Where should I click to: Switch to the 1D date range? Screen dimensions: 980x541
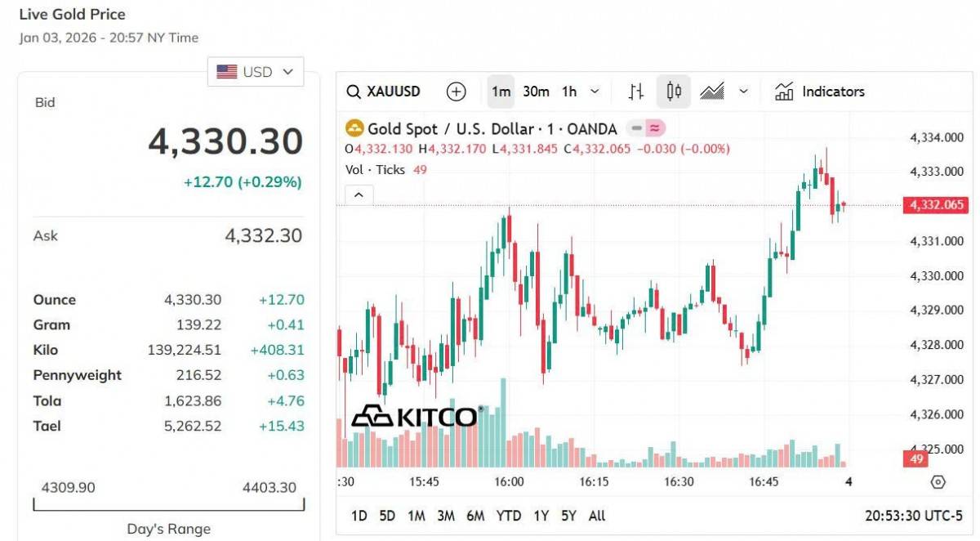tap(359, 516)
